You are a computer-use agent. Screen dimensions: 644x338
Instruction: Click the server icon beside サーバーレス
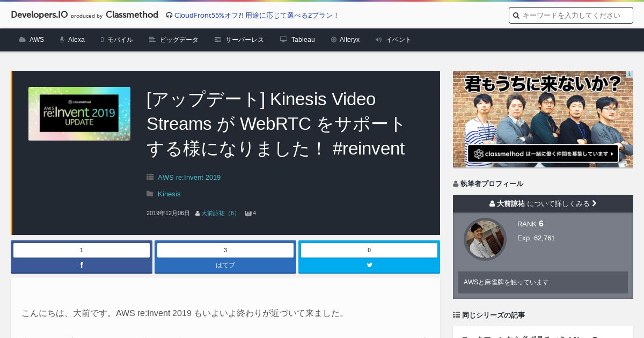coord(218,40)
